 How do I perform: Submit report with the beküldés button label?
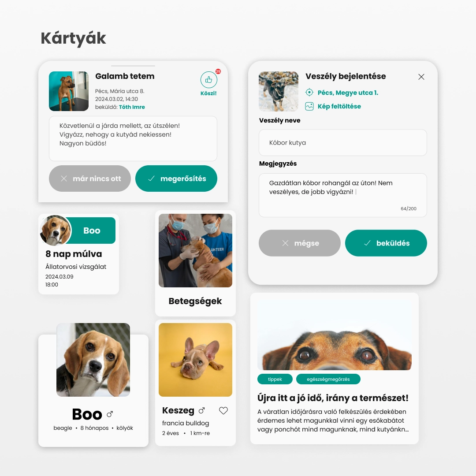(393, 243)
